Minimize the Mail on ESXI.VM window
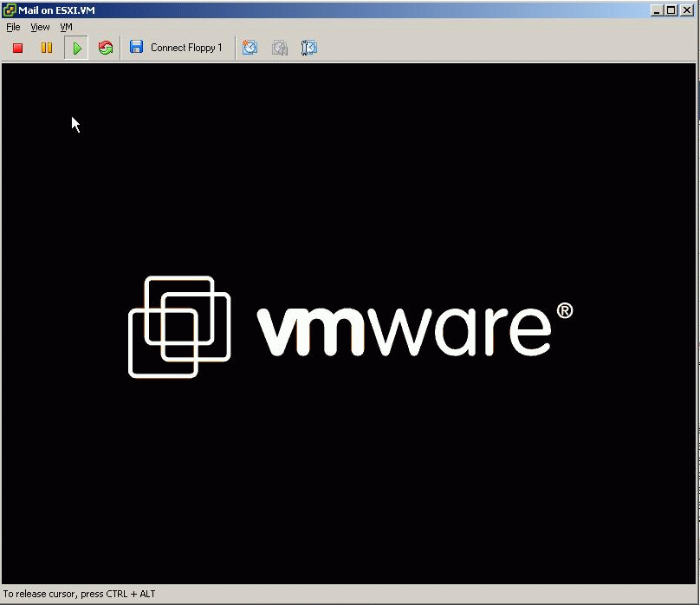Screen dimensions: 700x605 point(657,10)
